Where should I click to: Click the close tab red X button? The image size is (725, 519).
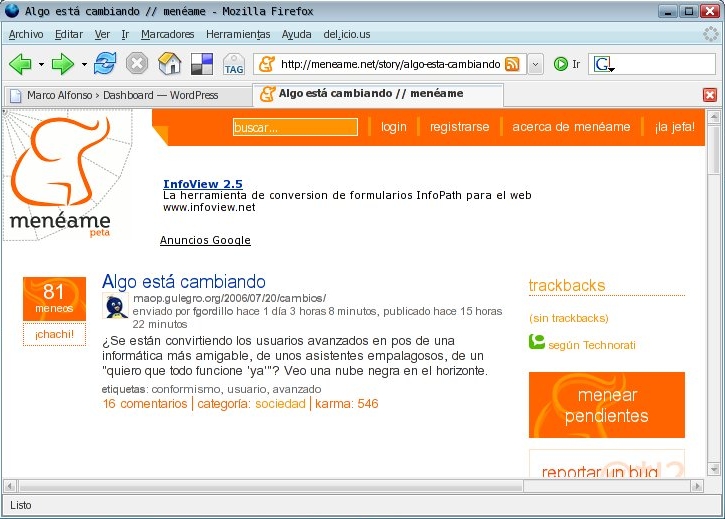pyautogui.click(x=710, y=95)
